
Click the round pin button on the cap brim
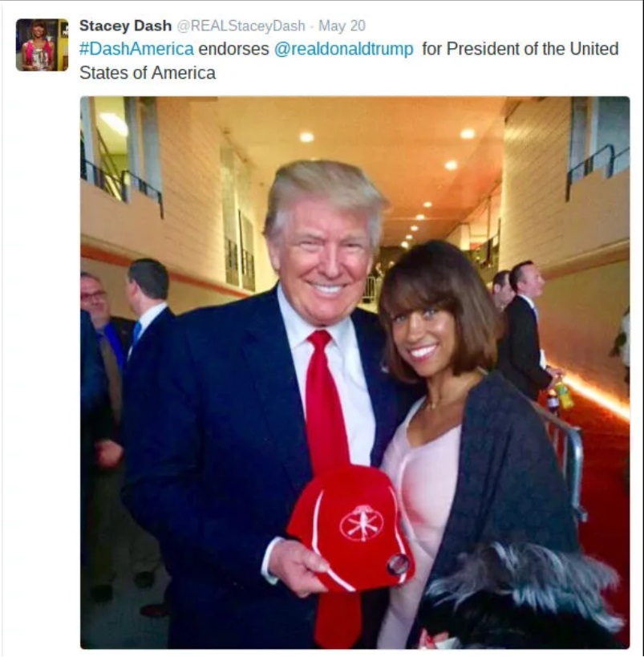coord(398,564)
